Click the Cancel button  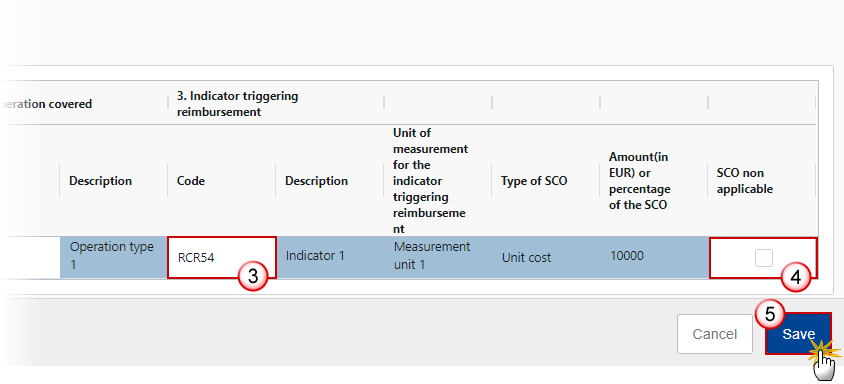(x=714, y=334)
